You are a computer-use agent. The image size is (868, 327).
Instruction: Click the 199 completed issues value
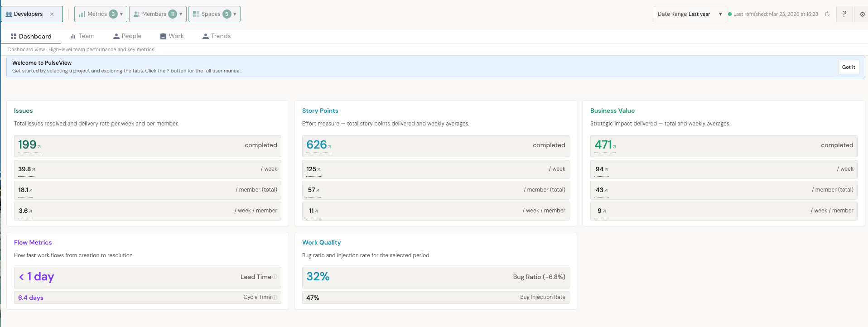(27, 145)
